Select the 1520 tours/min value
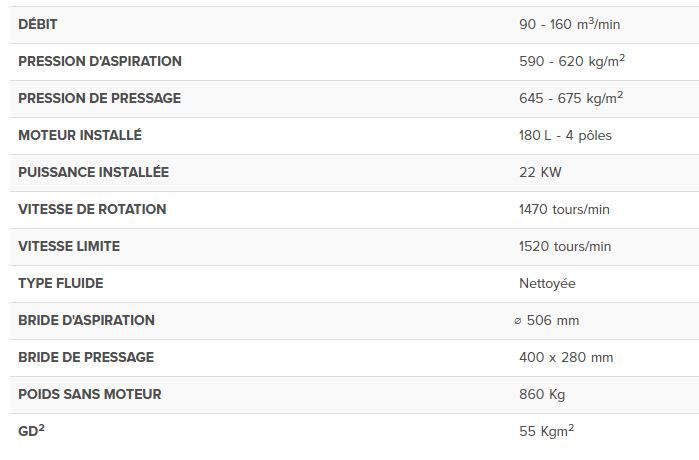Viewport: 699px width, 460px height. coord(565,246)
